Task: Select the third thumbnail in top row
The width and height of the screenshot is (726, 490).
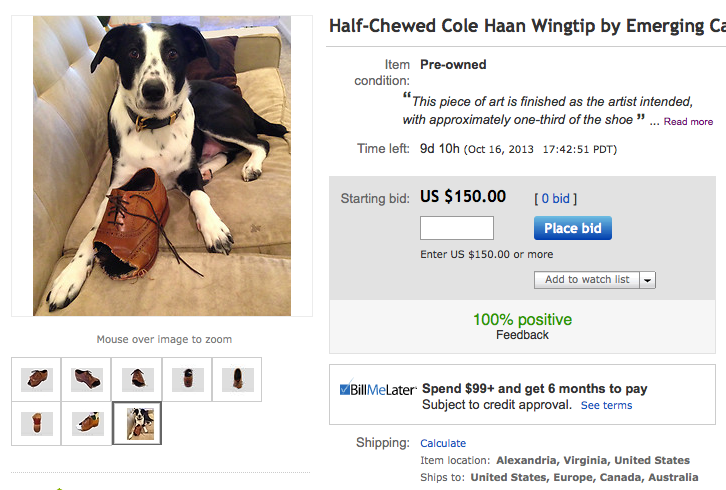Action: 137,379
